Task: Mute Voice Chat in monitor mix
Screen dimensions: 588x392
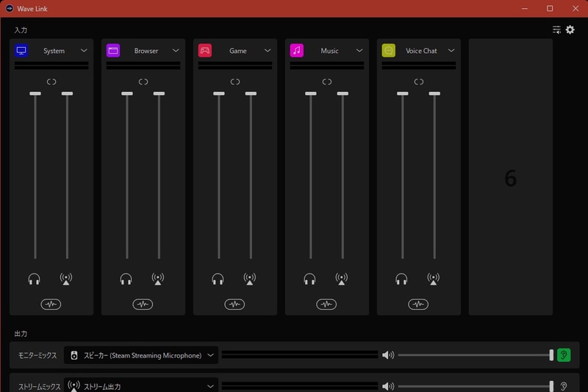Action: [401, 279]
